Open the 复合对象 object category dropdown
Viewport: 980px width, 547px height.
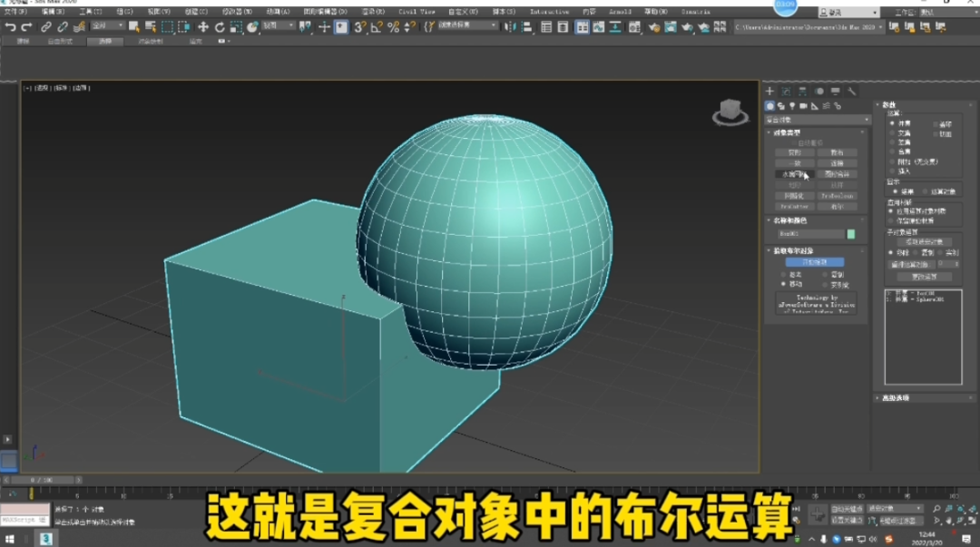(818, 120)
